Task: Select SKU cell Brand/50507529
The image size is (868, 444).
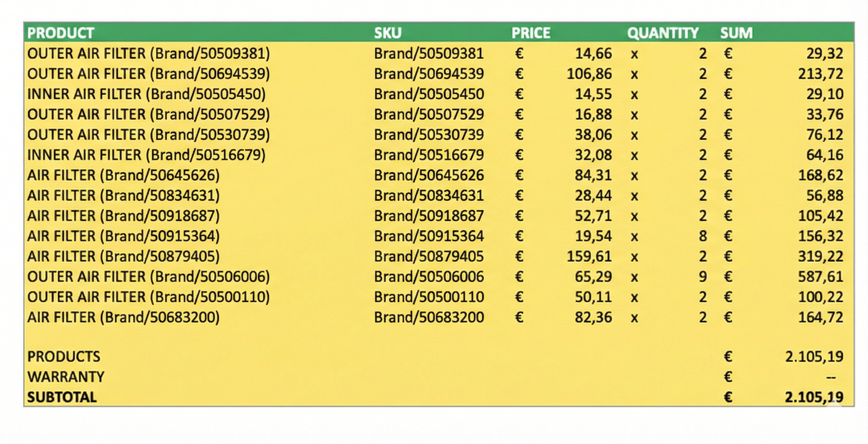Action: 429,114
